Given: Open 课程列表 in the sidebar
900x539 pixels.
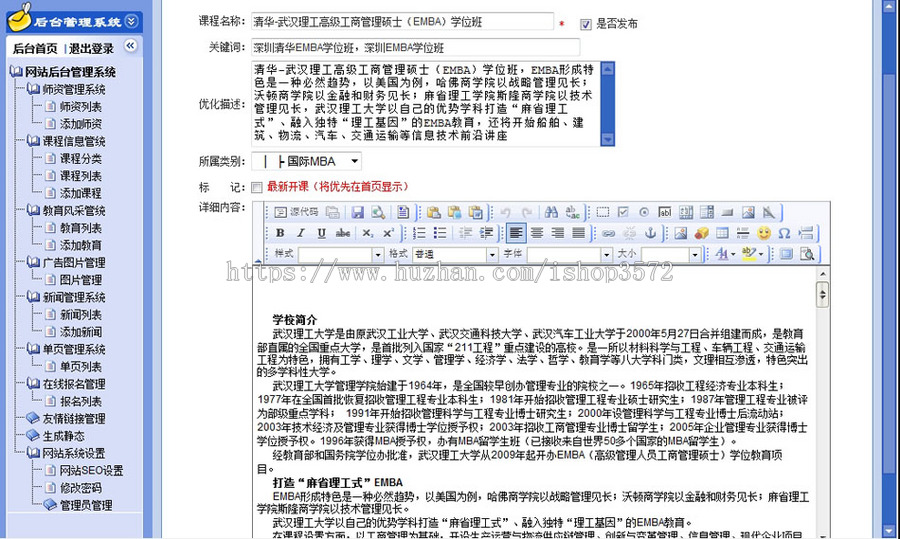Looking at the screenshot, I should (x=81, y=176).
